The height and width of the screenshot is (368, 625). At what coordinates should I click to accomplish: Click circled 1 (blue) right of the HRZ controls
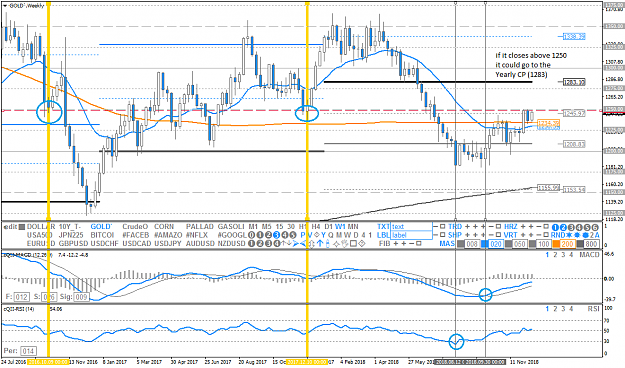pyautogui.click(x=555, y=227)
